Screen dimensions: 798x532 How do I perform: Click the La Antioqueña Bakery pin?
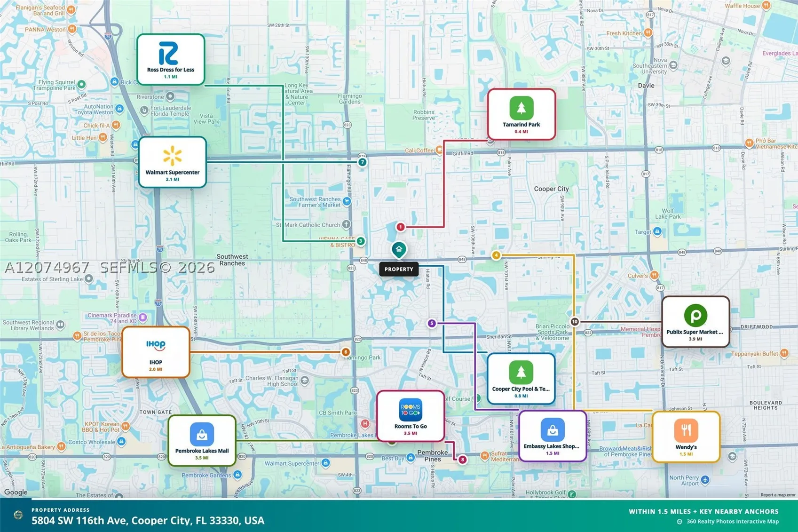pos(61,447)
